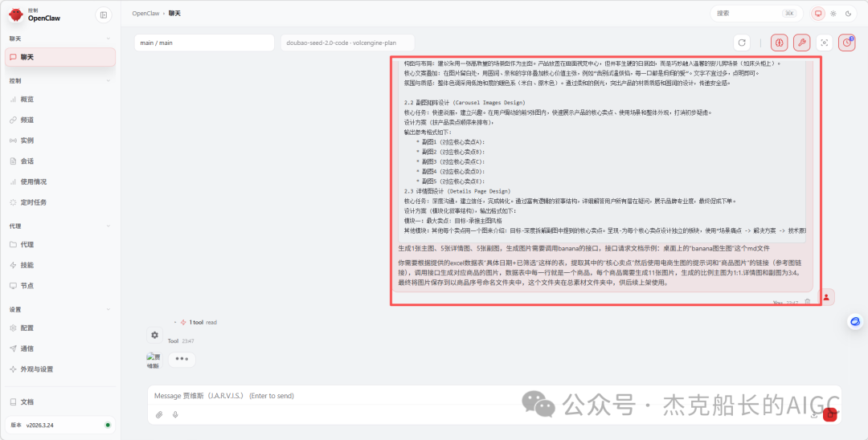Focus the Message 贾维斯 input field
The height and width of the screenshot is (440, 868).
coord(493,396)
